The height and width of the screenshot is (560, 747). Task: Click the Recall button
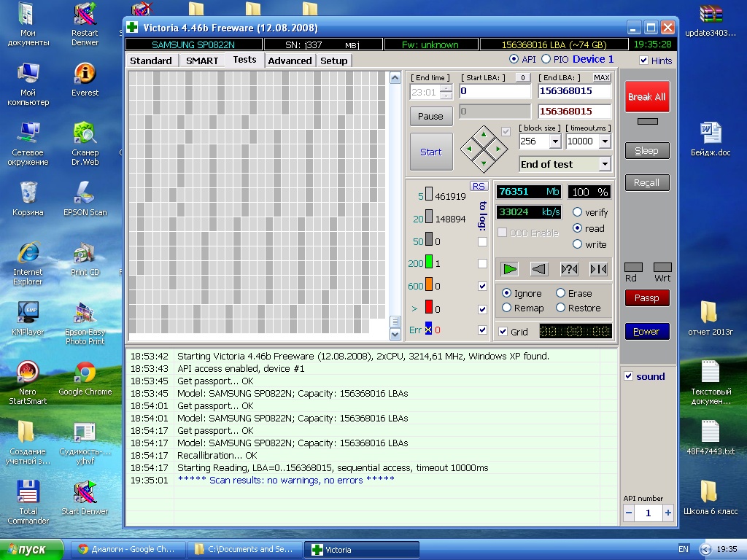tap(647, 182)
